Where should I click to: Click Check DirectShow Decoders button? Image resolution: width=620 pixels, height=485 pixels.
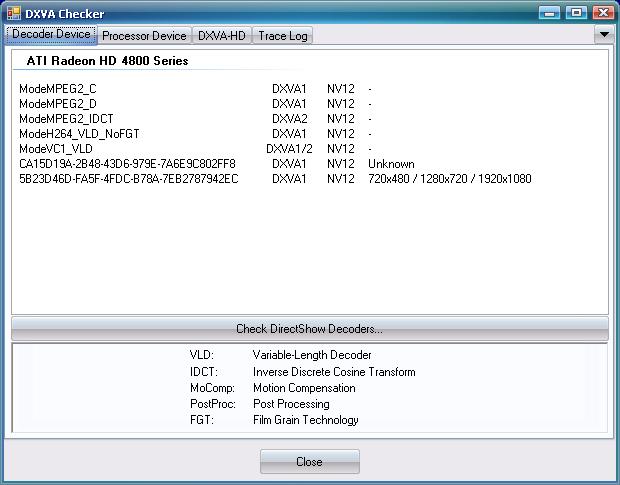point(310,329)
